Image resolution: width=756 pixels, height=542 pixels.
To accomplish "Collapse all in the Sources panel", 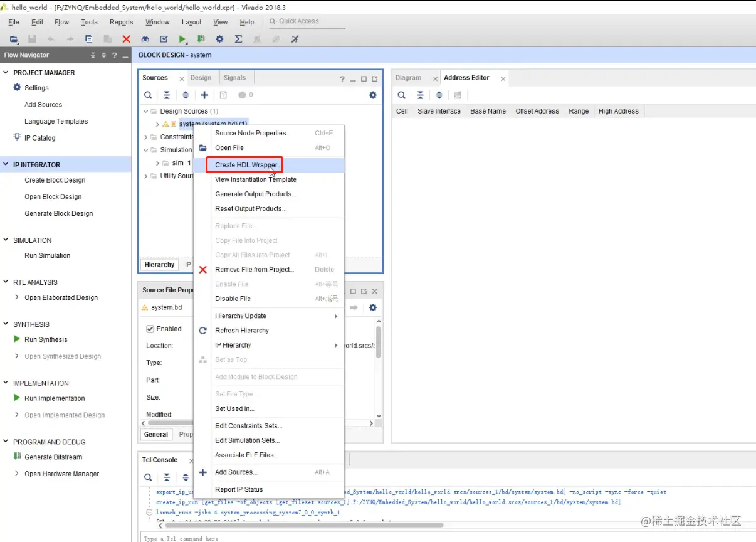I will click(x=167, y=95).
